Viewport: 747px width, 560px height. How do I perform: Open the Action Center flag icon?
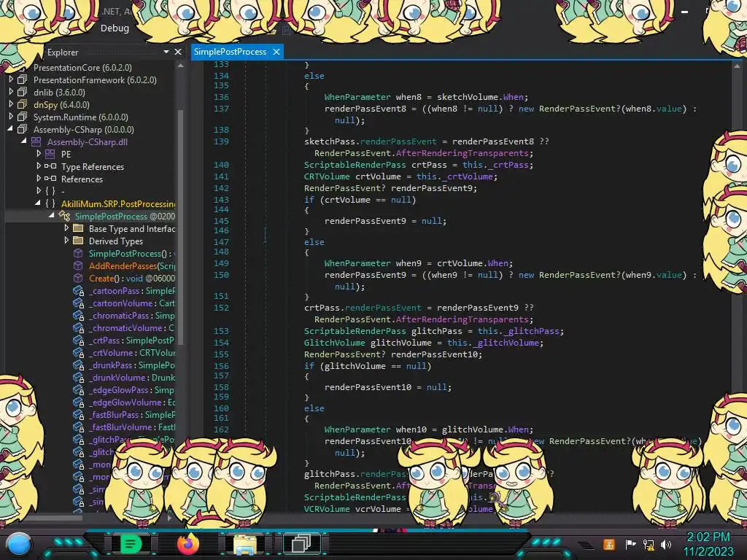coord(630,544)
